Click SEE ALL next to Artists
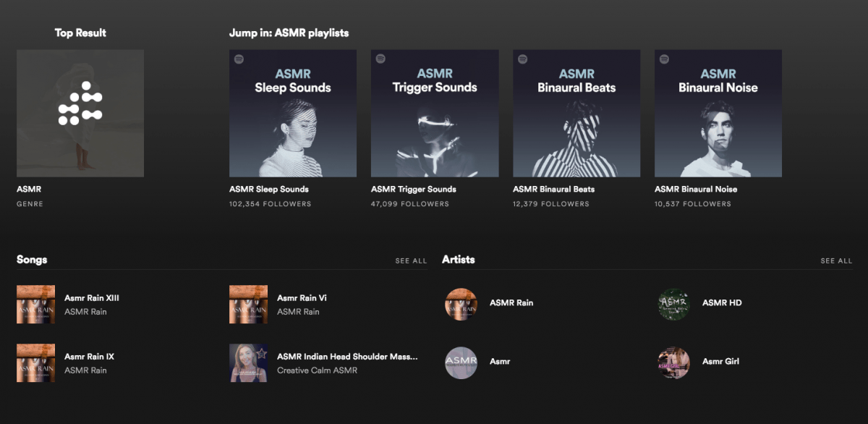Screen dimensions: 868x424 [x=835, y=260]
